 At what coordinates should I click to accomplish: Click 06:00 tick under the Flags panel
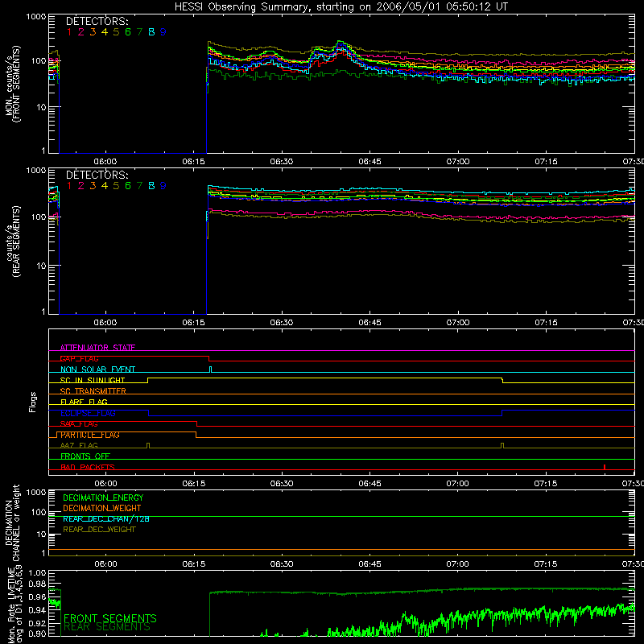[105, 484]
